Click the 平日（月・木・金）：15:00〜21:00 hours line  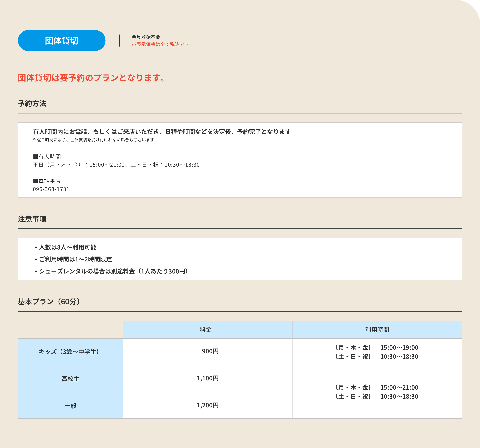[x=116, y=165]
